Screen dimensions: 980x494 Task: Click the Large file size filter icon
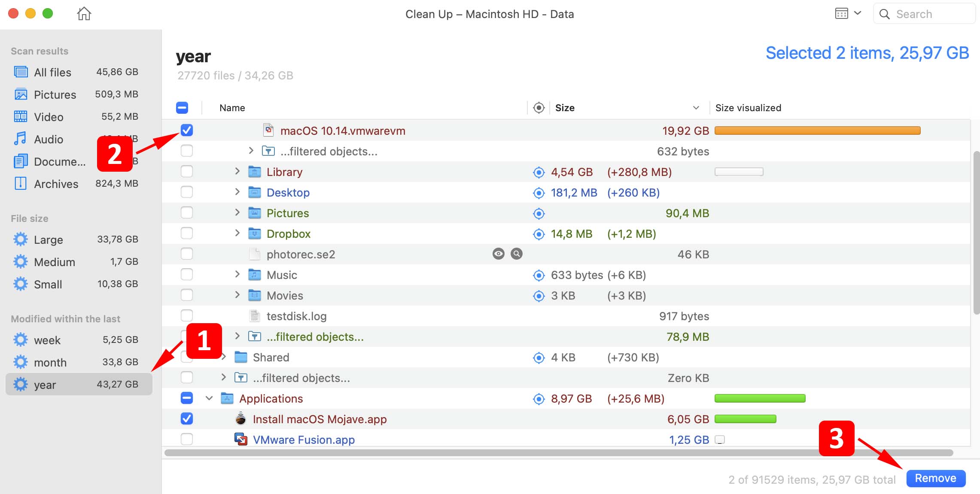(x=21, y=239)
